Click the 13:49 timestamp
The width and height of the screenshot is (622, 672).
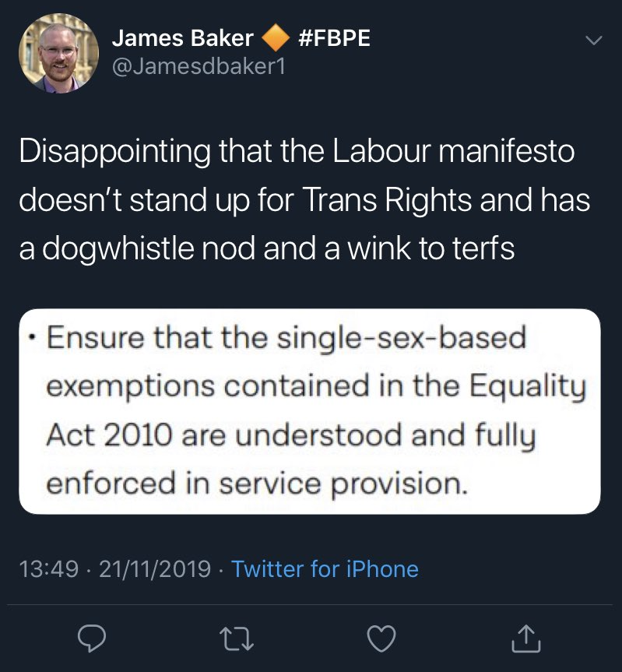tap(47, 569)
